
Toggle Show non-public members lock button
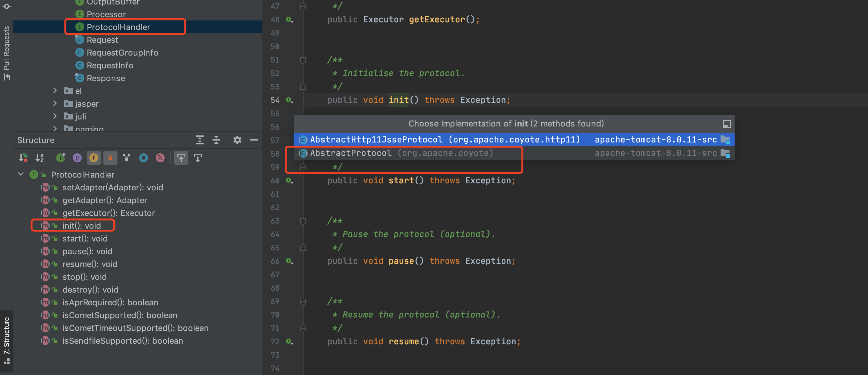tap(110, 158)
